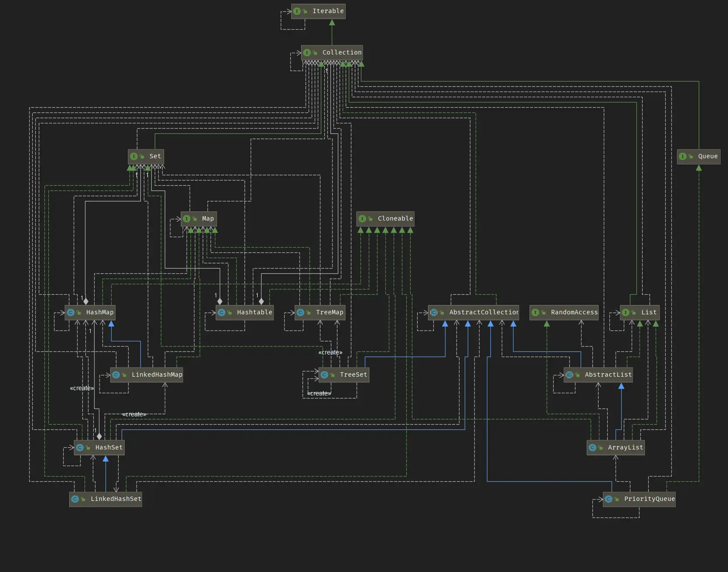
Task: Click the class icon on LinkedHashSet node
Action: coord(75,499)
